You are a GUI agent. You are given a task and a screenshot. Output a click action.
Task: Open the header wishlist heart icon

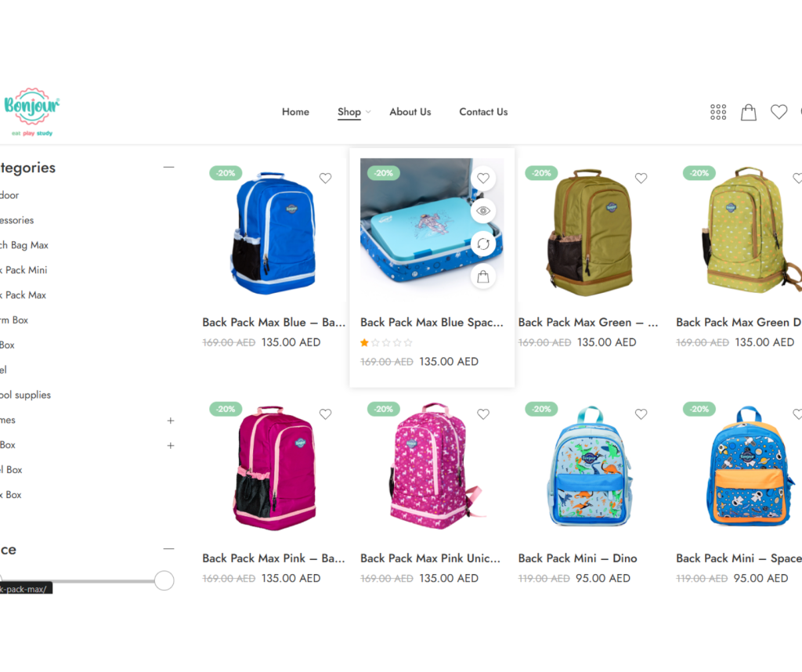pyautogui.click(x=779, y=112)
